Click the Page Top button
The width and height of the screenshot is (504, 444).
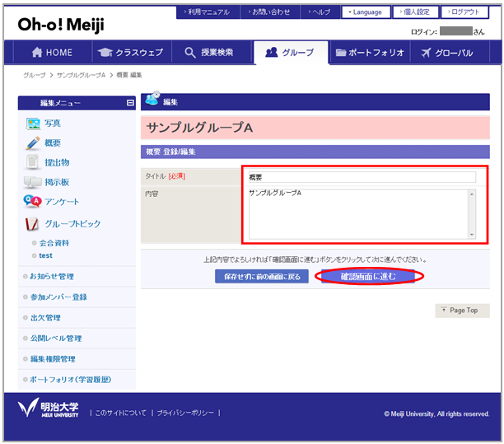click(x=462, y=311)
